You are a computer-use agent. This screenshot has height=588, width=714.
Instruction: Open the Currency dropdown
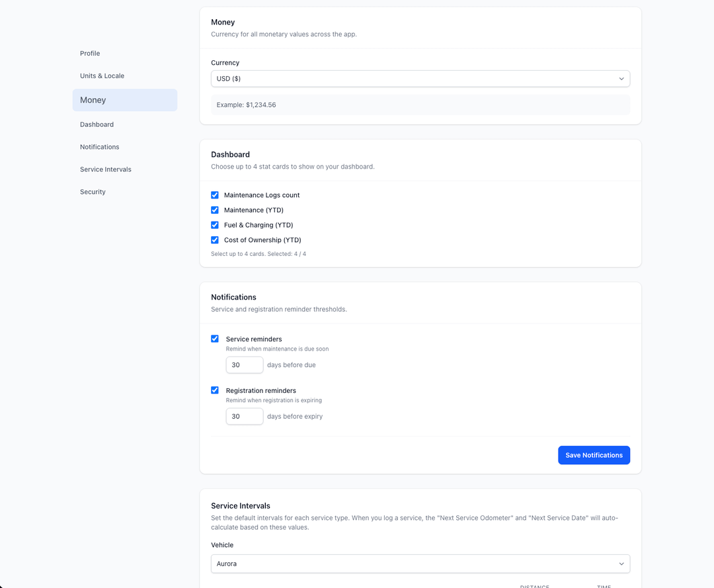tap(410, 79)
